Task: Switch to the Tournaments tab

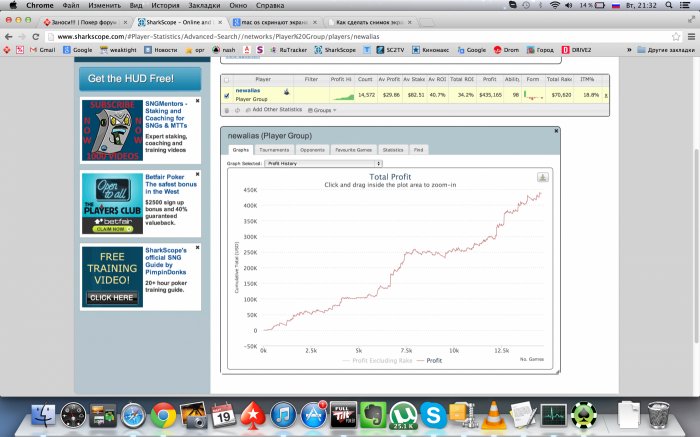Action: [x=274, y=150]
